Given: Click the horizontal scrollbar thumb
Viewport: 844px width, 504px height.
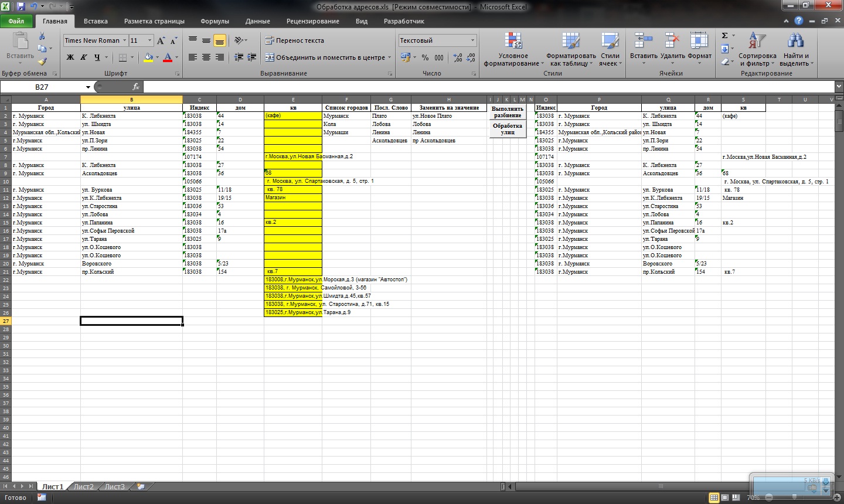Looking at the screenshot, I should click(661, 486).
